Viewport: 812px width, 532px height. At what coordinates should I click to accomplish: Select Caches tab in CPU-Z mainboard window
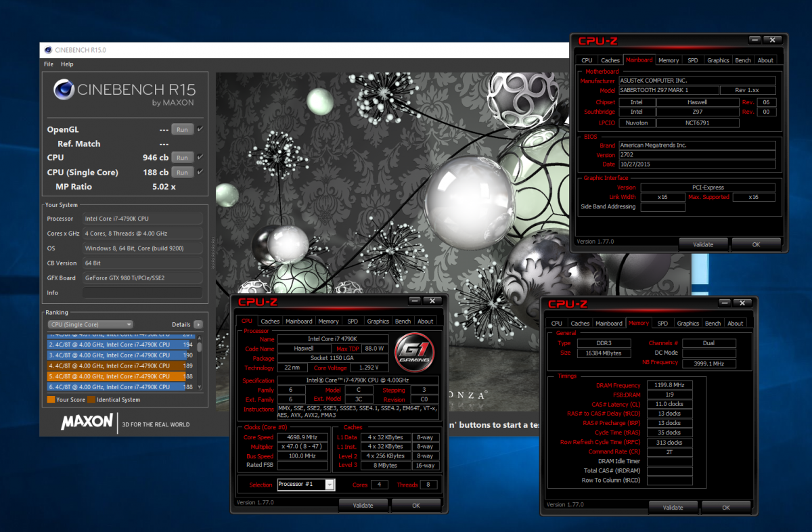point(610,60)
